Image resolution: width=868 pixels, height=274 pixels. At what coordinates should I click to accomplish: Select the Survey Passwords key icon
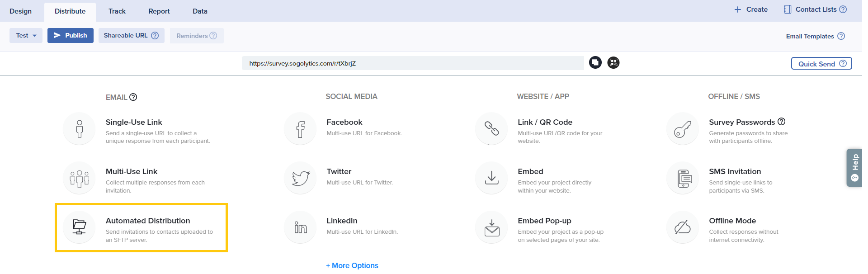pos(682,129)
